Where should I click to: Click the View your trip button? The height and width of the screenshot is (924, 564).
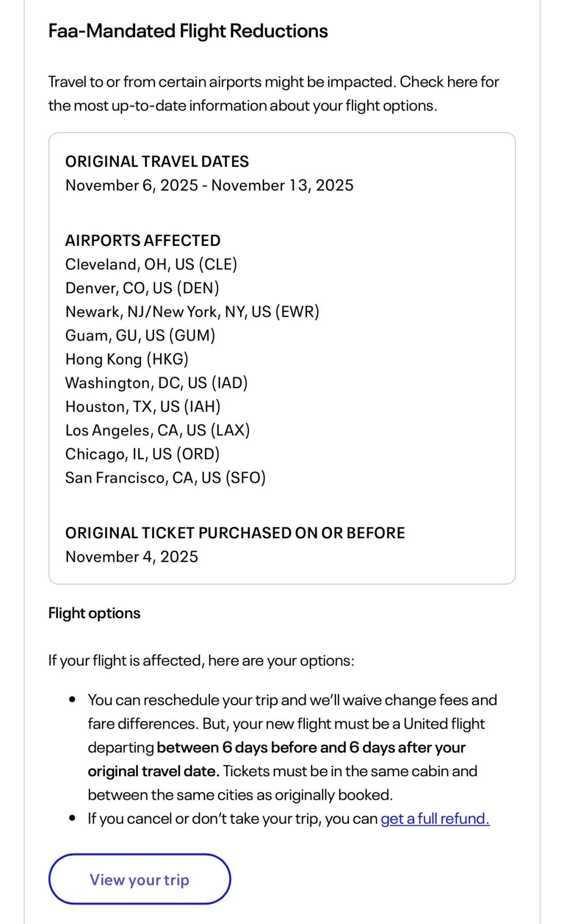click(139, 880)
